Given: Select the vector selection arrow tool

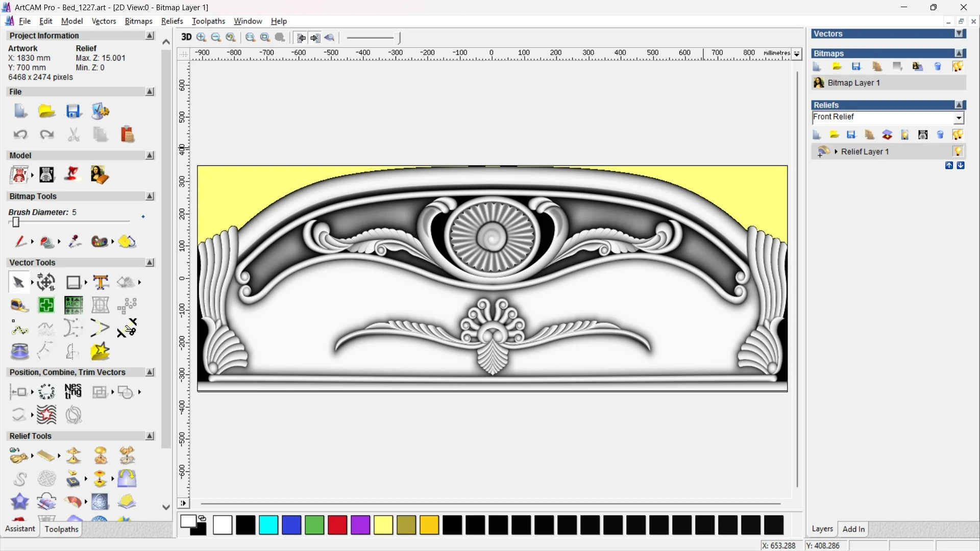Looking at the screenshot, I should point(18,282).
